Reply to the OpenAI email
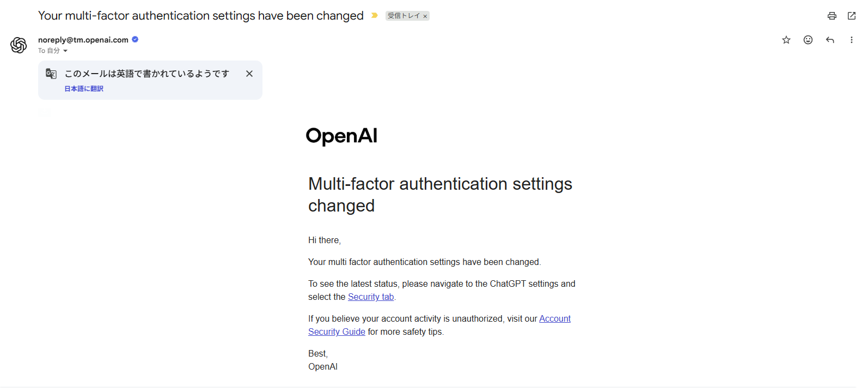 (830, 40)
